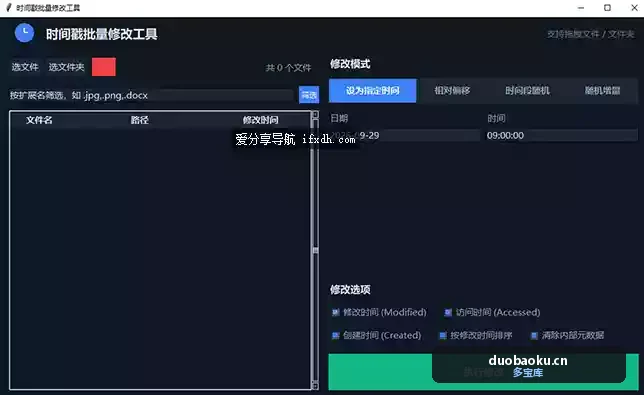Click the 选文件夹 button

pyautogui.click(x=66, y=67)
